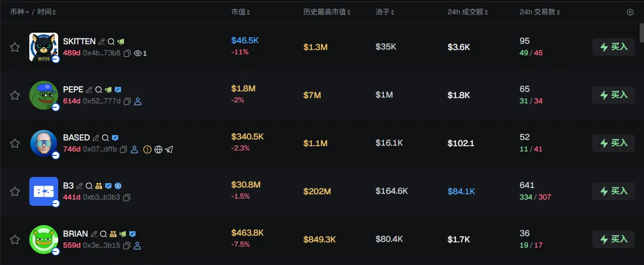This screenshot has width=644, height=265.
Task: Star the BRIAN token row
Action: tap(15, 240)
